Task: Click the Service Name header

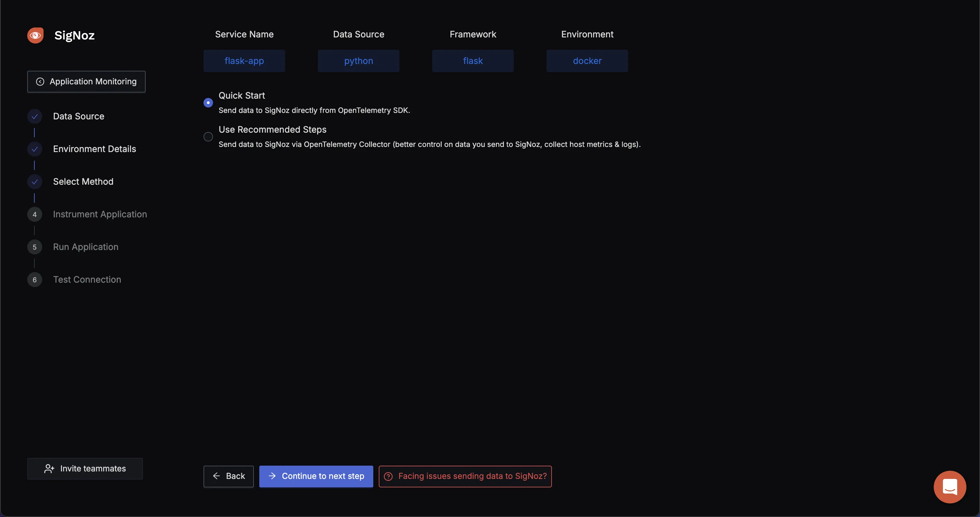Action: [244, 34]
